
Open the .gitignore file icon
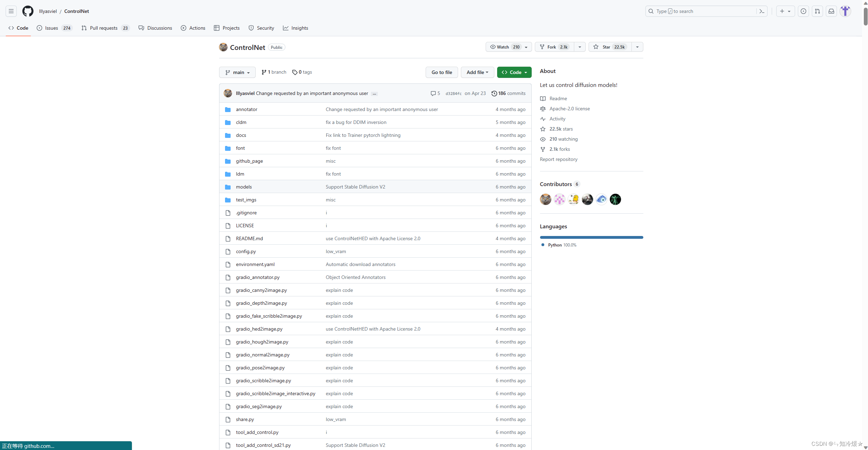[x=228, y=213]
